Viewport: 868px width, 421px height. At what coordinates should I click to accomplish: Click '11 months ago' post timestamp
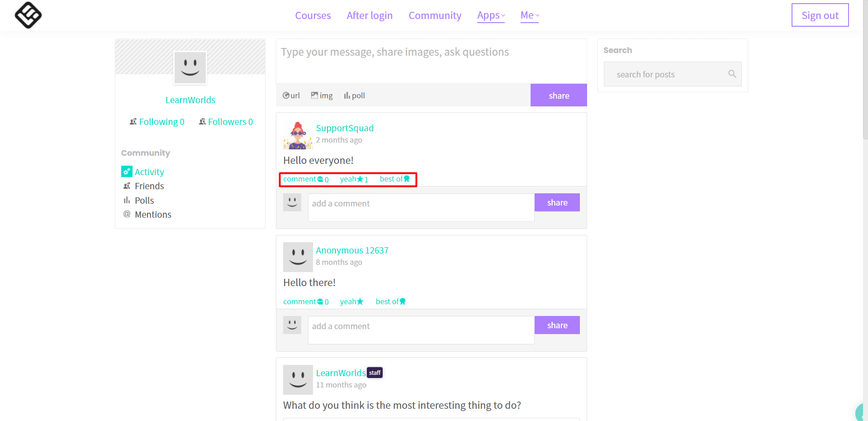pos(341,385)
